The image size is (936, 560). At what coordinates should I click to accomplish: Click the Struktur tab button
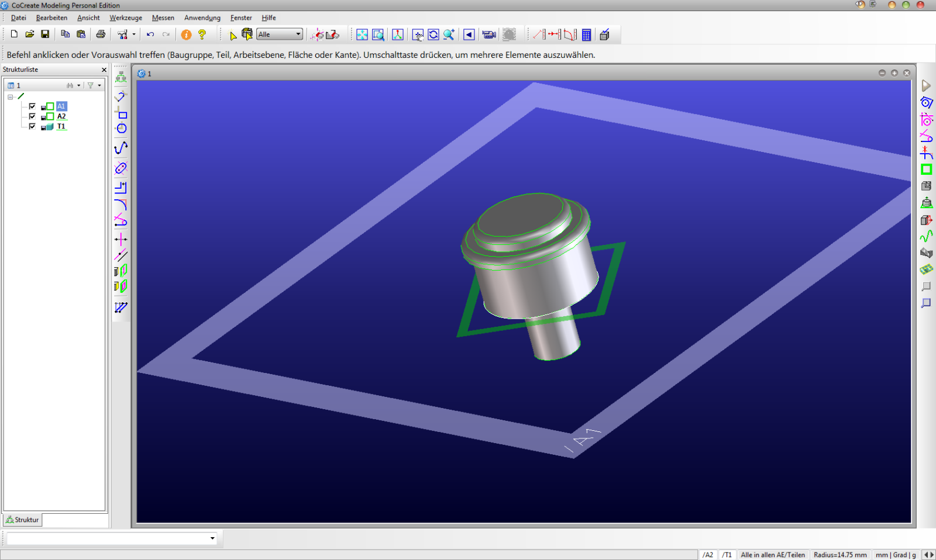pyautogui.click(x=23, y=520)
